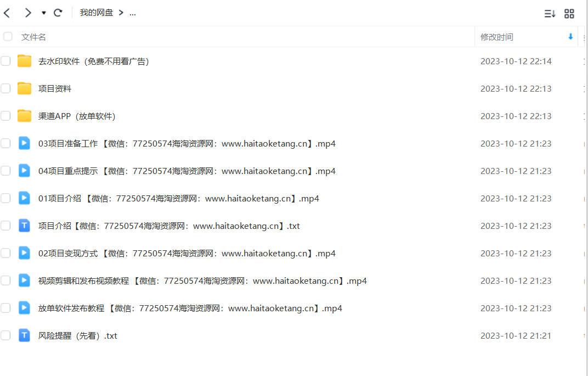Open folder 渠道APP（放单软件）
This screenshot has height=376, width=588.
pos(77,116)
